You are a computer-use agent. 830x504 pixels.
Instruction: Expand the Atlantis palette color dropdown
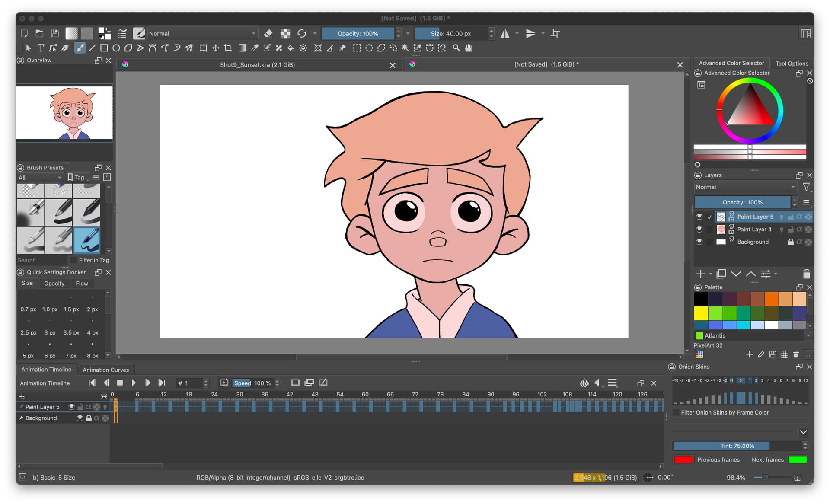(x=808, y=336)
